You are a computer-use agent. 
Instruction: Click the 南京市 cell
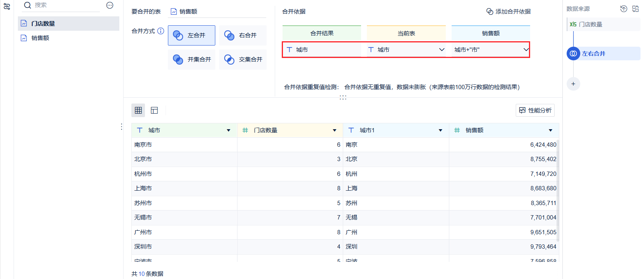pyautogui.click(x=184, y=145)
